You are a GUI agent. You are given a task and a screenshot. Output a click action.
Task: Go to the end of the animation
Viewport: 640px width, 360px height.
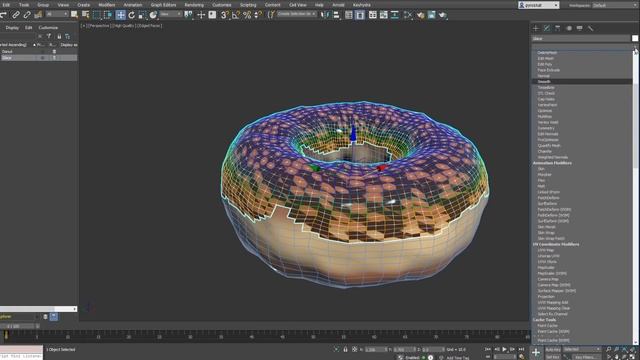coord(521,349)
